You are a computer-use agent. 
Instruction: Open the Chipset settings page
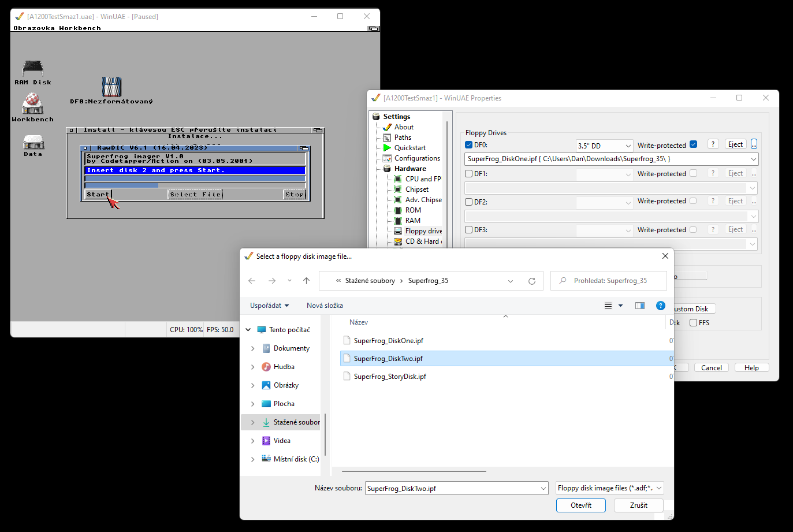tap(416, 189)
